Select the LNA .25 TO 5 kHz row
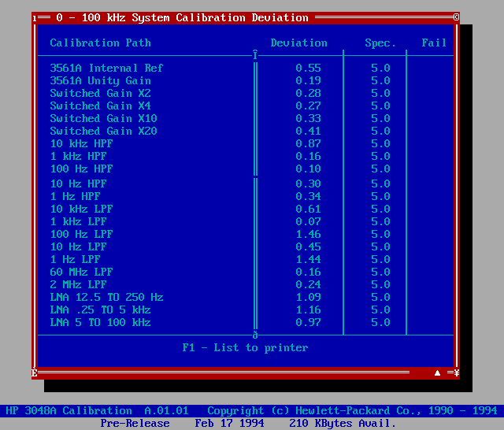This screenshot has height=430, width=504. click(246, 310)
